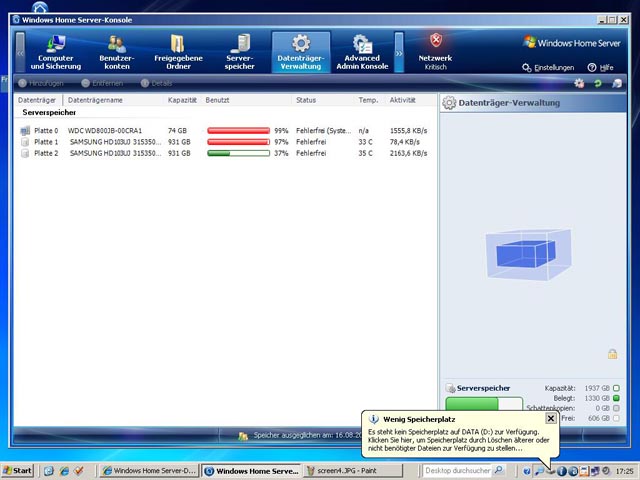Click the storage cube graphic
This screenshot has height=480, width=640.
[529, 254]
